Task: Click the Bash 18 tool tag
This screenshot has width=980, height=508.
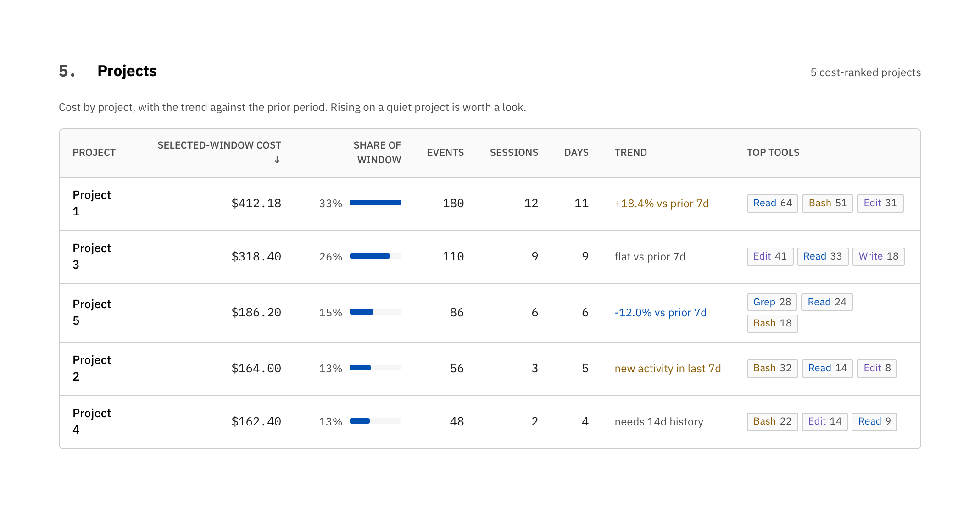Action: pos(773,323)
